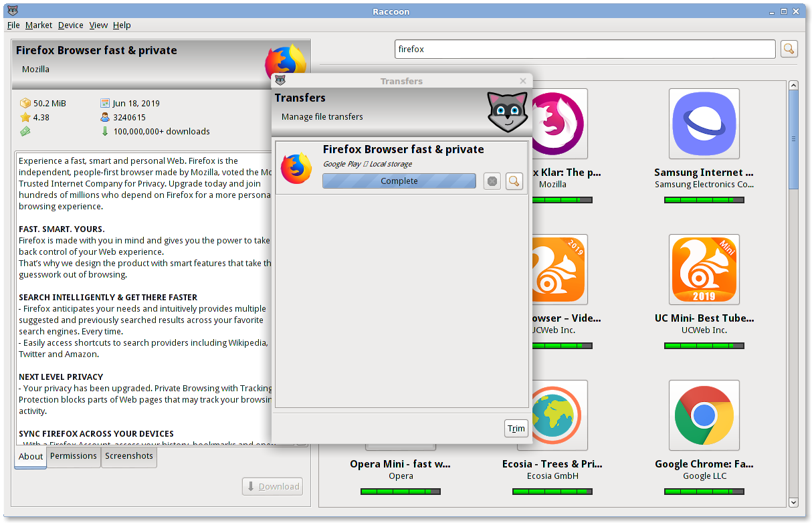This screenshot has width=812, height=523.
Task: Click the rating bar under Google Chrome
Action: pyautogui.click(x=704, y=492)
